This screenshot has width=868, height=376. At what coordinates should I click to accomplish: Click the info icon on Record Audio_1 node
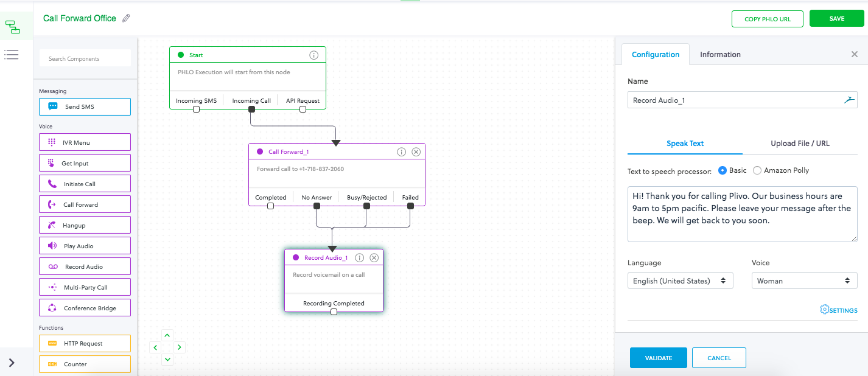point(360,258)
